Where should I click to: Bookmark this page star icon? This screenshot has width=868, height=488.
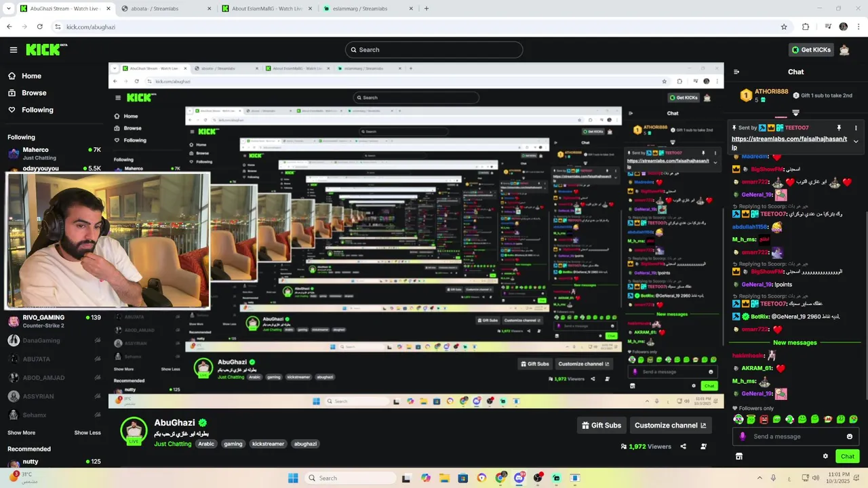[x=784, y=27]
